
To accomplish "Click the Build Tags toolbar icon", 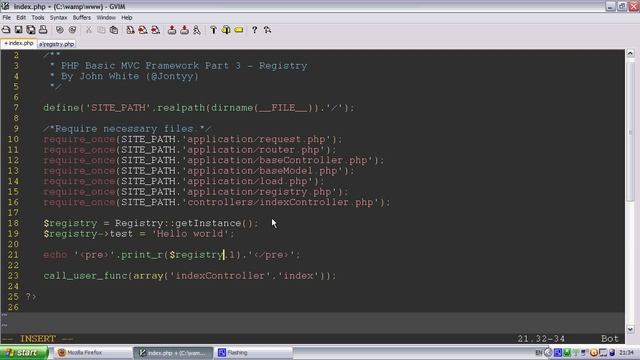I will [x=226, y=30].
